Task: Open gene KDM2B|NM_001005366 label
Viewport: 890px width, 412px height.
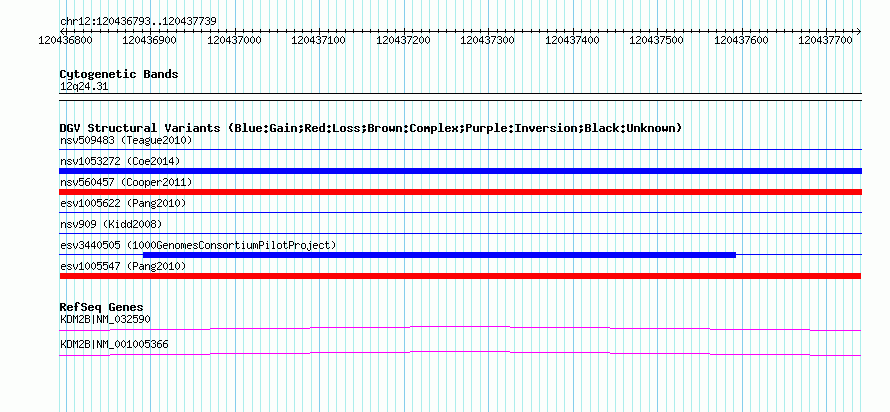Action: tap(114, 344)
